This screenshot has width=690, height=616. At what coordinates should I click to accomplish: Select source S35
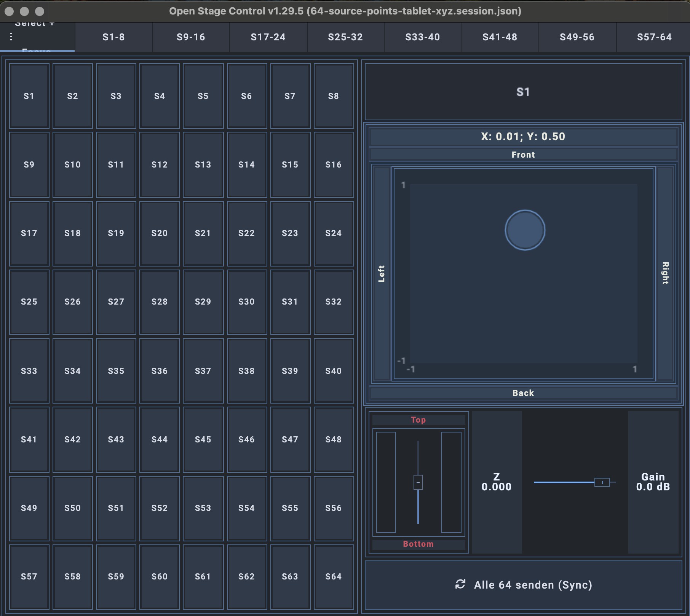[x=116, y=370]
